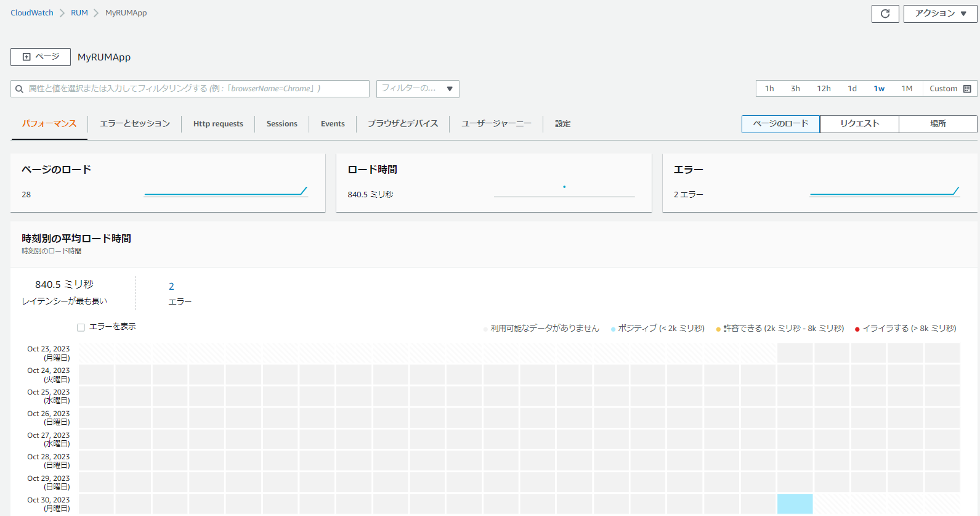
Task: Click the エラー card sparkline chart
Action: [885, 191]
